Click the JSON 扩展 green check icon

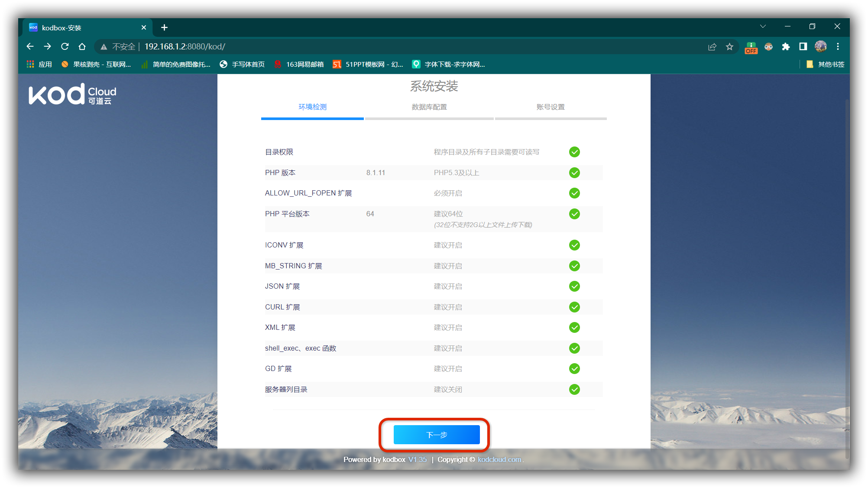[x=574, y=286]
